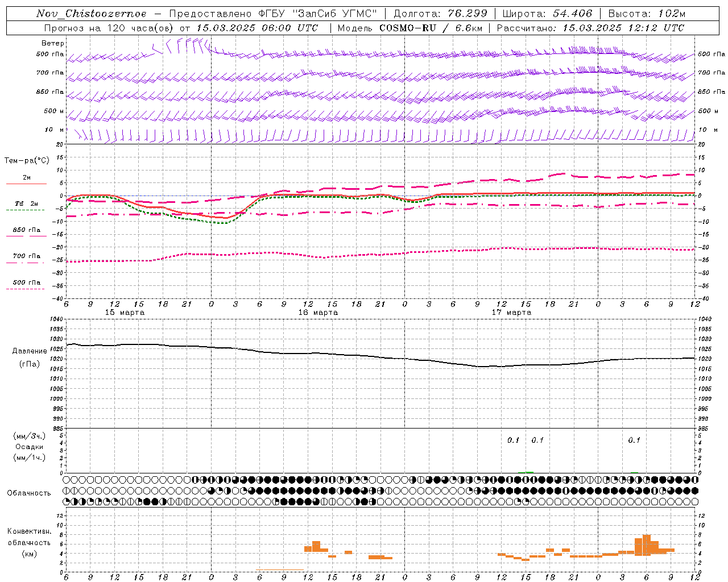Click the Высота: 102м value
The image size is (728, 582).
pos(647,14)
